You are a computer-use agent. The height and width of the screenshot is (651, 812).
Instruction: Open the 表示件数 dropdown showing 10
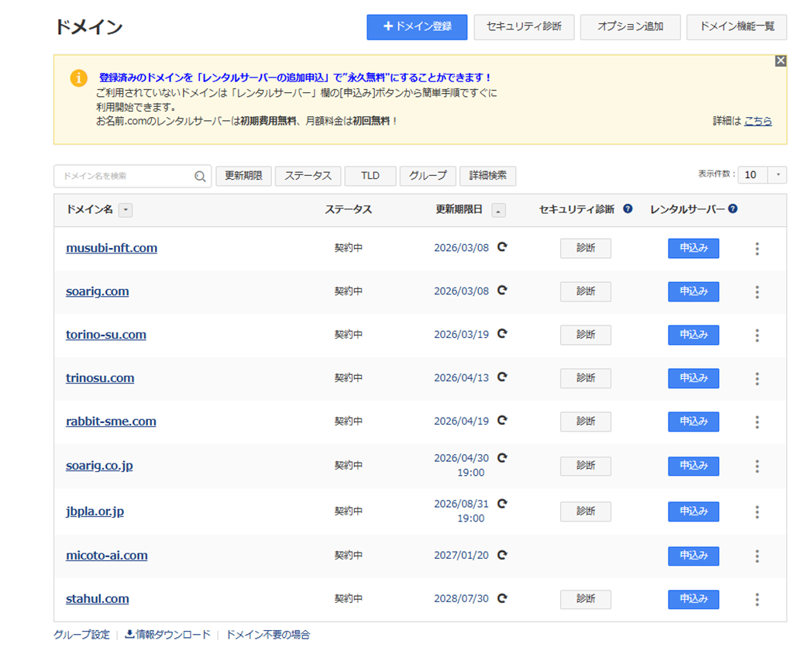pos(762,175)
